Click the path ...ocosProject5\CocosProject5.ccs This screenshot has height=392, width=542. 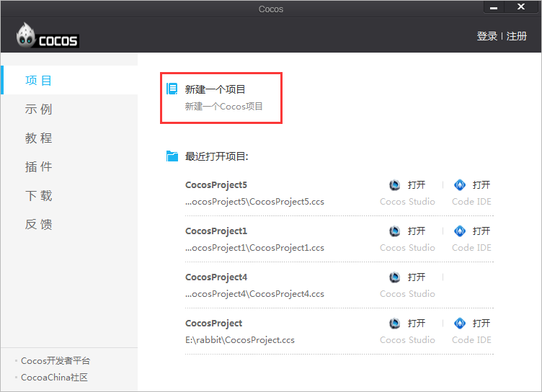pyautogui.click(x=254, y=202)
